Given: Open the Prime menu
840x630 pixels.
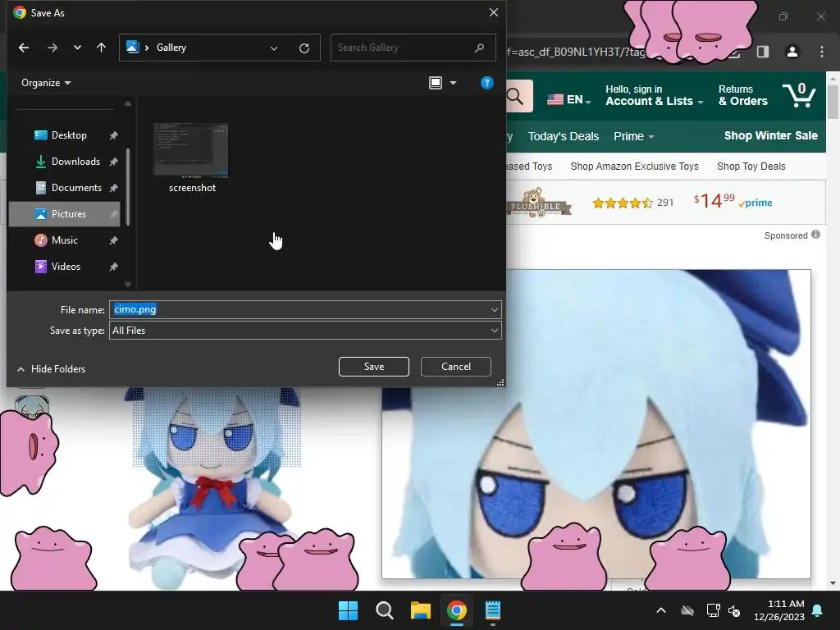Looking at the screenshot, I should tap(634, 136).
